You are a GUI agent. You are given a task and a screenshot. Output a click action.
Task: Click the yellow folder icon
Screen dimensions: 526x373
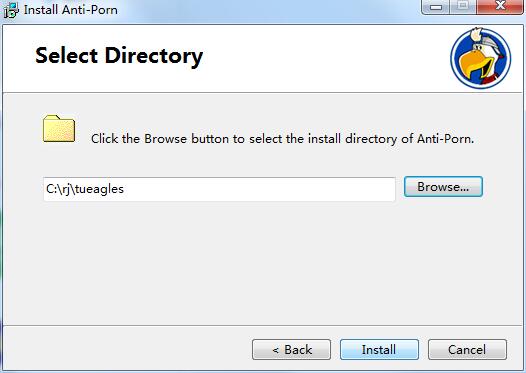59,128
